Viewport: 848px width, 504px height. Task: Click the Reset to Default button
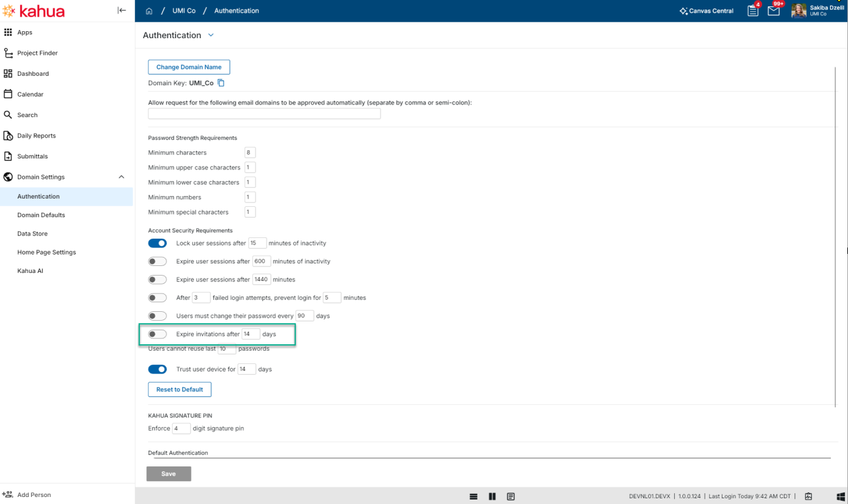180,389
